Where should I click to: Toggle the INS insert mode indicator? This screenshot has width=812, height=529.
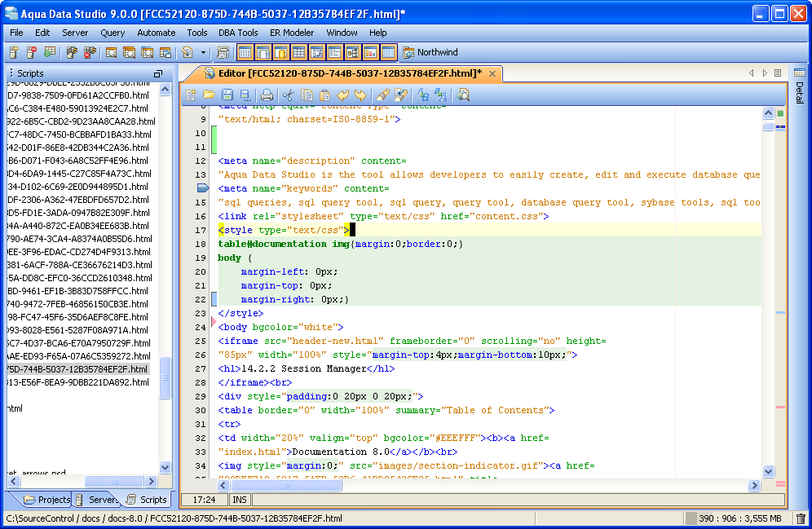pos(240,499)
